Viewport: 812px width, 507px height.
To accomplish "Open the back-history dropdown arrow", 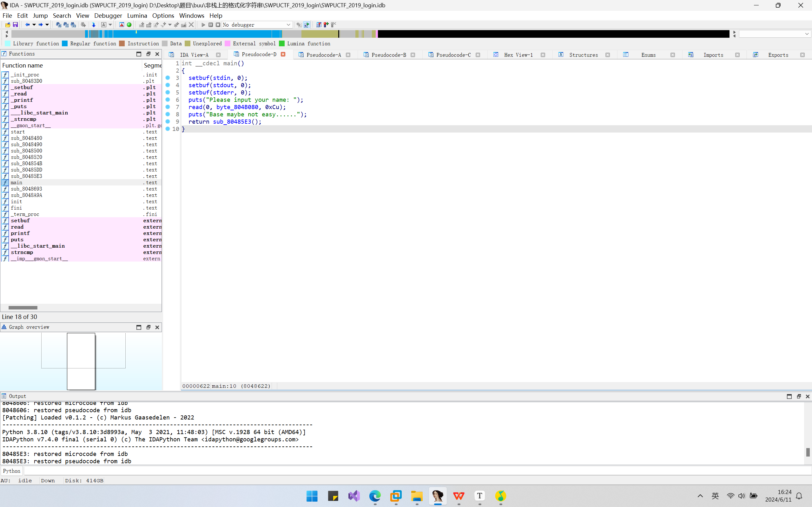I will [x=34, y=25].
